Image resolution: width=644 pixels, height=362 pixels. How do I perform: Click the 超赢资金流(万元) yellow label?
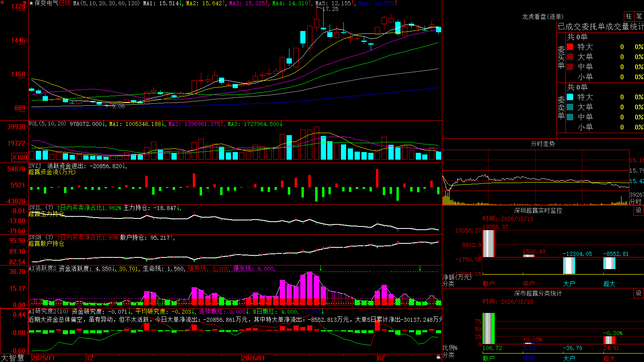[52, 172]
